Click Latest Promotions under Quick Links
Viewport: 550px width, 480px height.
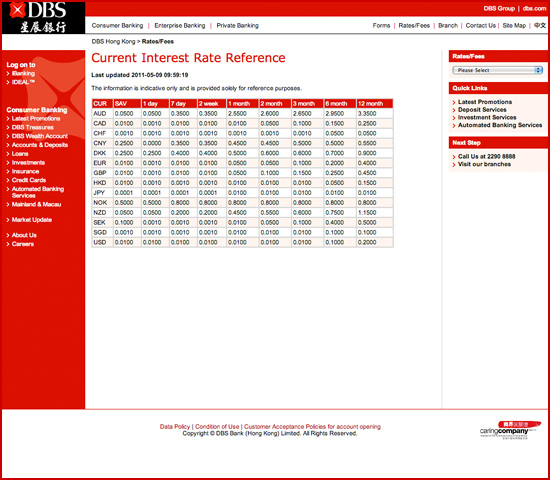(x=485, y=102)
